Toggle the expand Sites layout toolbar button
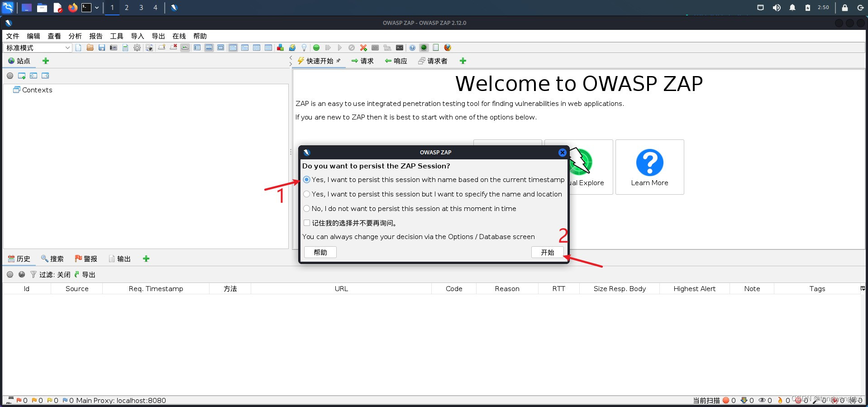Image resolution: width=868 pixels, height=407 pixels. tap(197, 48)
